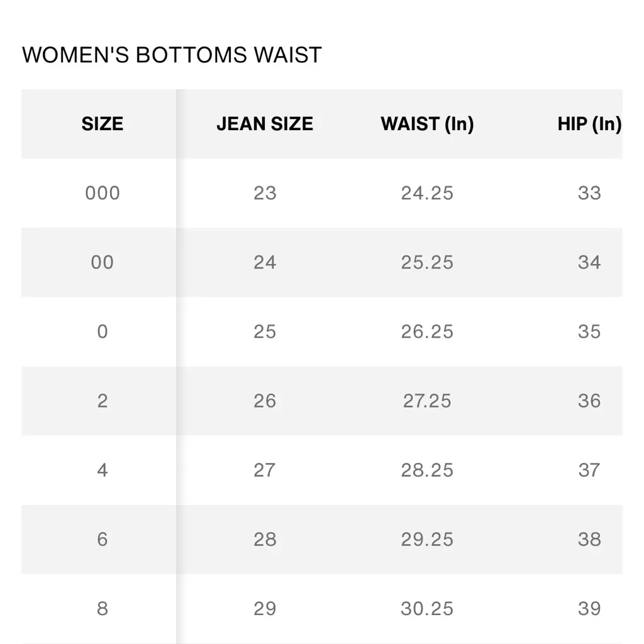Select the 30.25 waist measurement
This screenshot has width=644, height=644.
coord(427,608)
